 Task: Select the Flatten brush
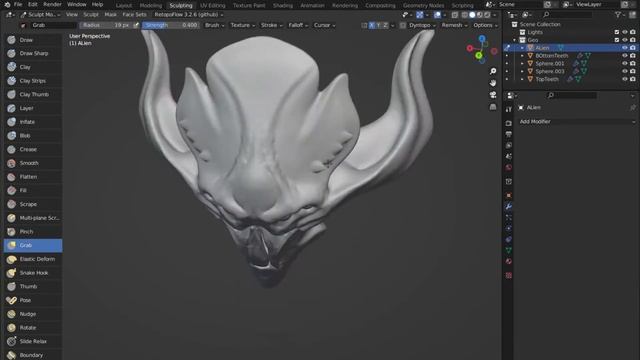(33, 177)
